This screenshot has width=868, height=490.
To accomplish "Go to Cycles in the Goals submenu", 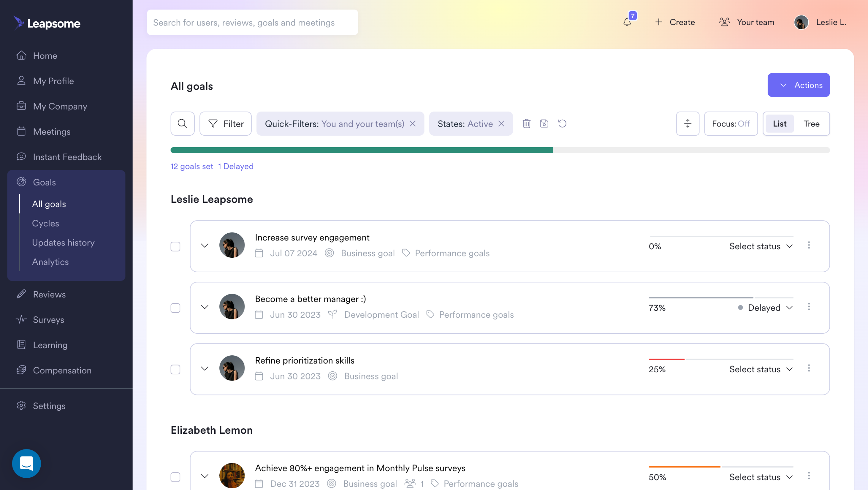I will (x=45, y=223).
